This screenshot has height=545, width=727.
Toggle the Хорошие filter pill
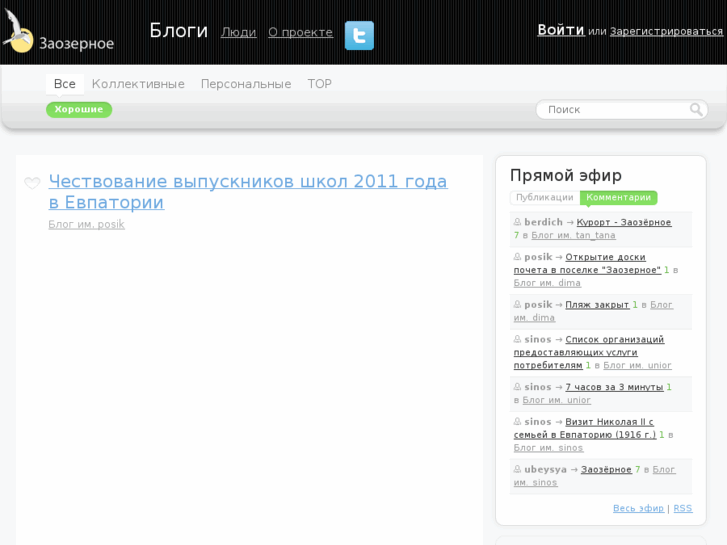tap(79, 109)
